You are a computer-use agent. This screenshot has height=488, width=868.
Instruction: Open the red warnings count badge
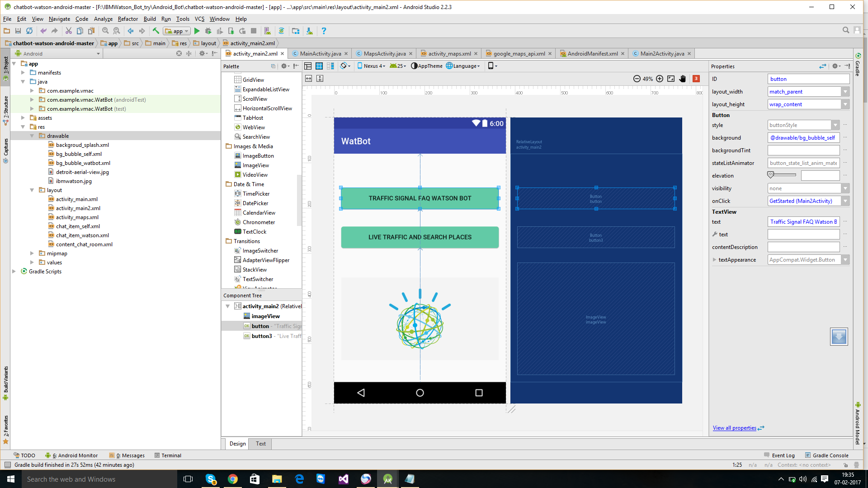click(x=696, y=79)
